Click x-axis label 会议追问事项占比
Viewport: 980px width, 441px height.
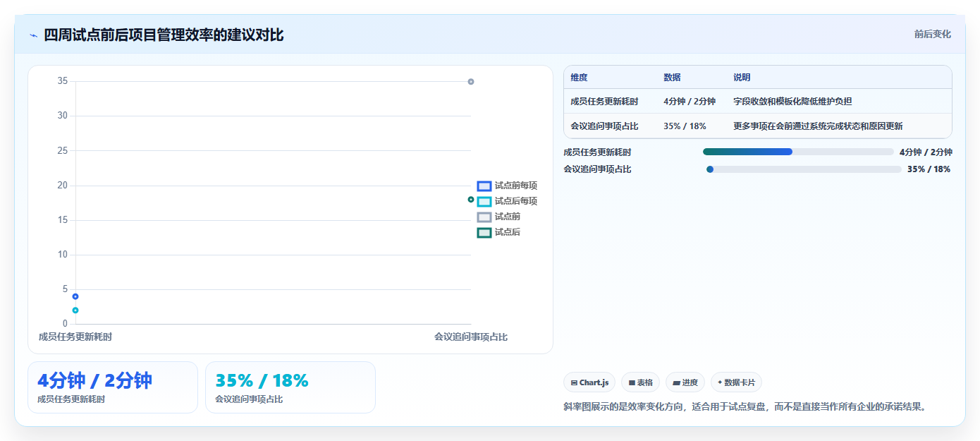471,337
